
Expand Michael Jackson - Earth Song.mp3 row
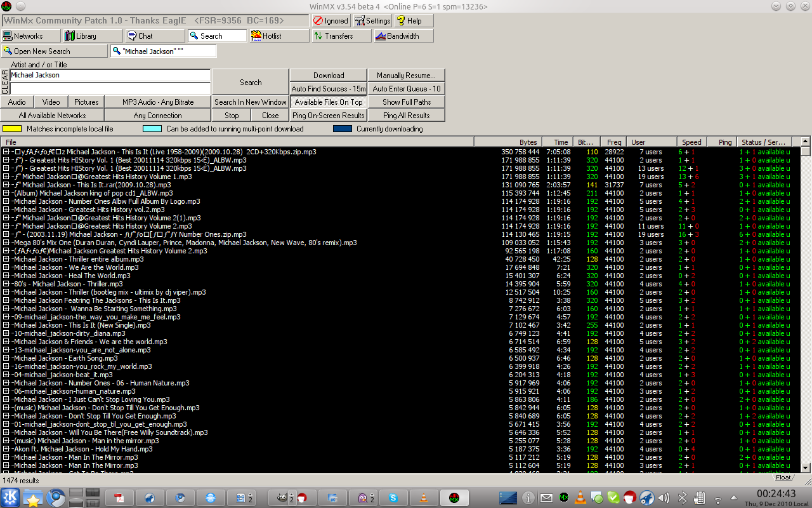[x=6, y=358]
